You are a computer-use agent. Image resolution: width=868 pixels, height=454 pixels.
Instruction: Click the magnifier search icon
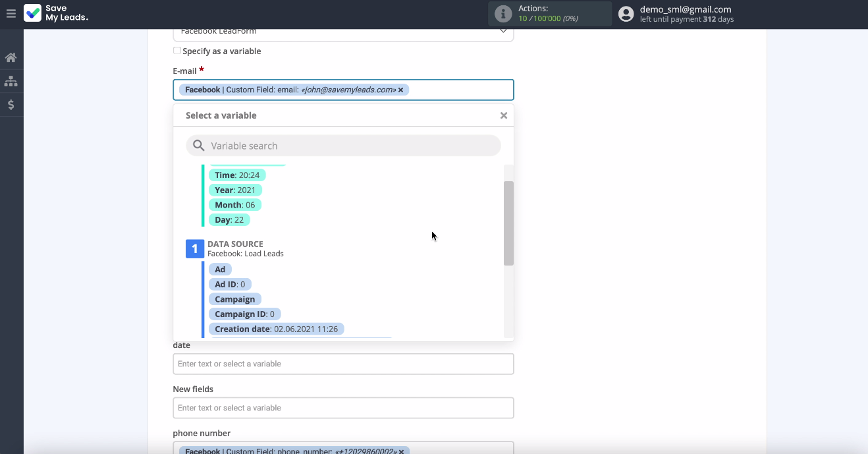pyautogui.click(x=198, y=146)
